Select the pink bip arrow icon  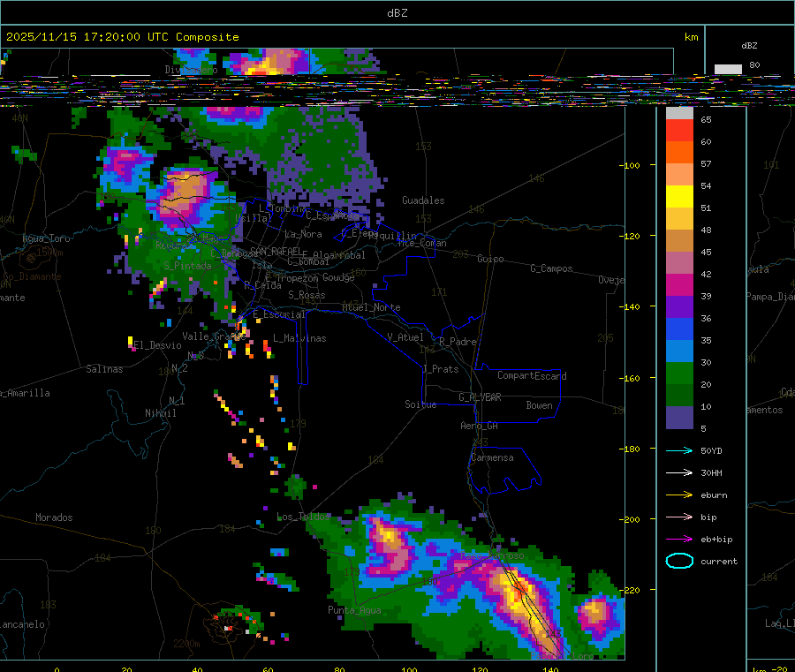pos(678,517)
